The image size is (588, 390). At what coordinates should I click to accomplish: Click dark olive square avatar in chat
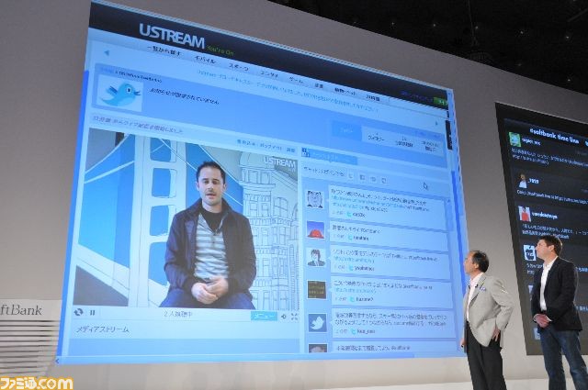317,290
